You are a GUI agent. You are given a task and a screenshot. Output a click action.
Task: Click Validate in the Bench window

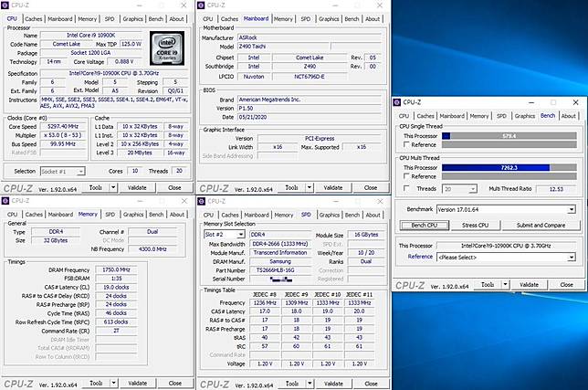(x=530, y=285)
